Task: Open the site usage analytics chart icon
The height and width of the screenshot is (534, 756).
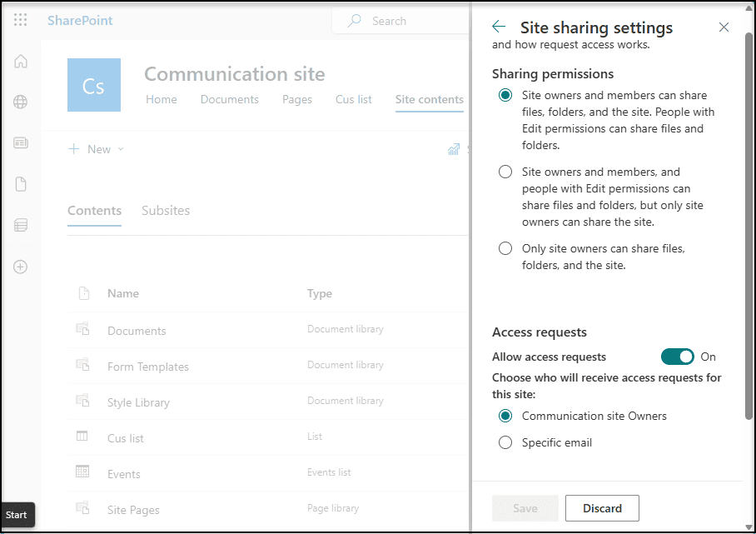Action: (453, 149)
